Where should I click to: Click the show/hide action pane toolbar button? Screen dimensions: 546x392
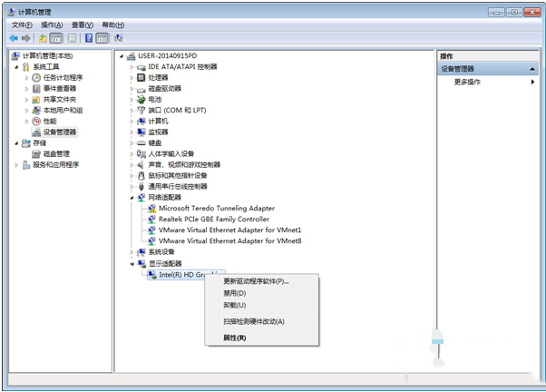point(102,38)
